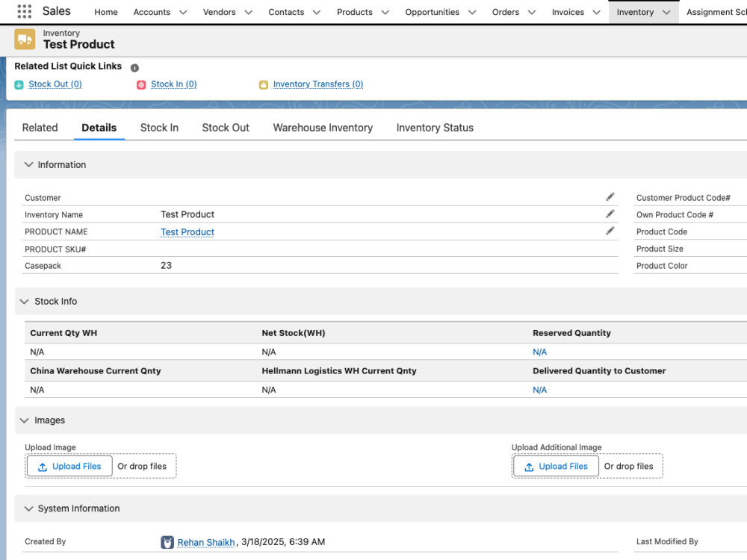Screen dimensions: 747x560
Task: Switch to the Related tab
Action: tap(40, 128)
